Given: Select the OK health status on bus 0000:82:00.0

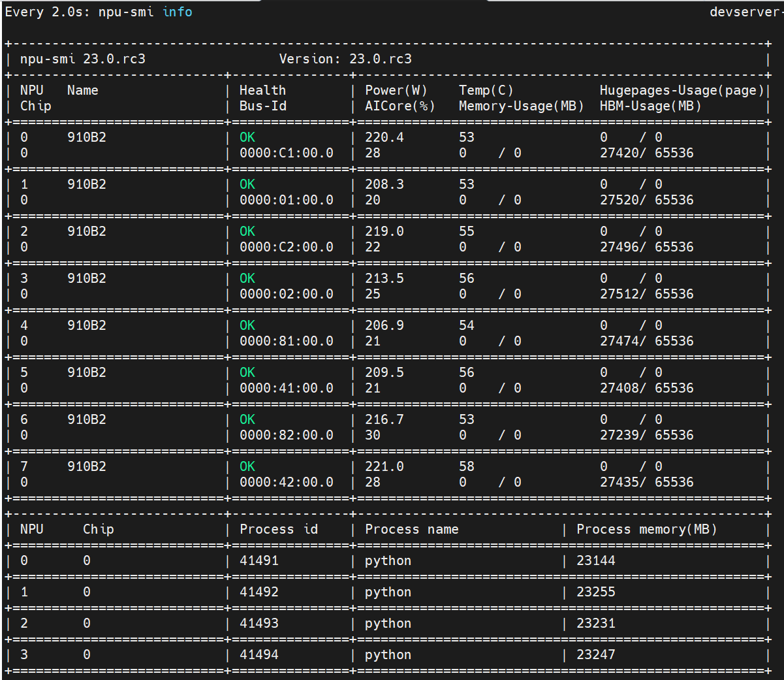Looking at the screenshot, I should coord(247,419).
